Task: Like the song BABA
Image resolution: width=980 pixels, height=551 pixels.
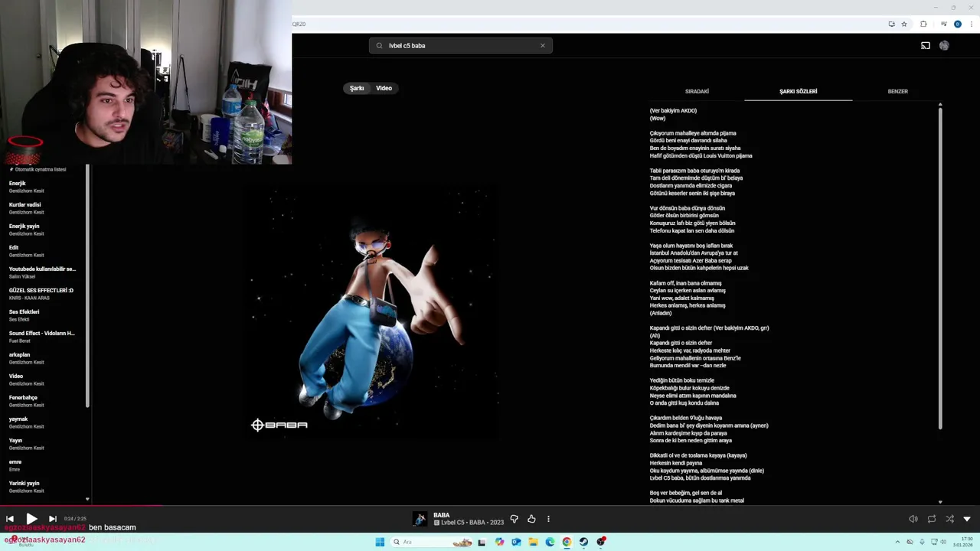Action: [x=531, y=519]
